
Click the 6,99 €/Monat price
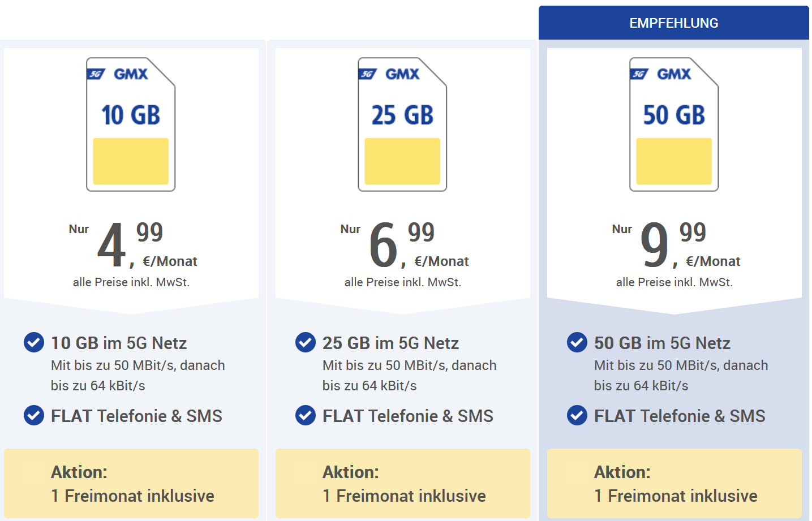point(419,244)
